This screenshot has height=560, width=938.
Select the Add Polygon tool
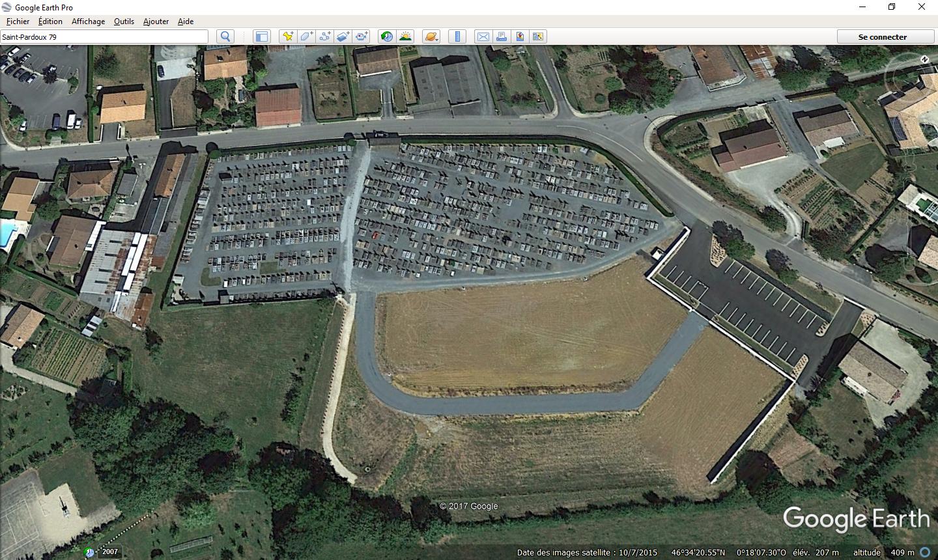pos(306,36)
